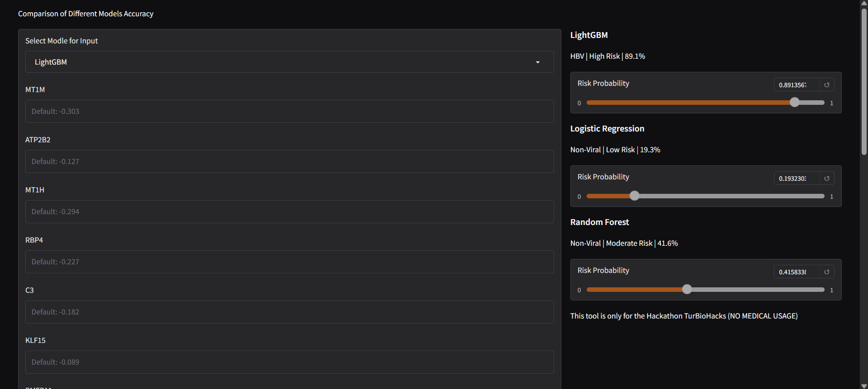Open the Select Modle for Input dropdown

tap(289, 62)
